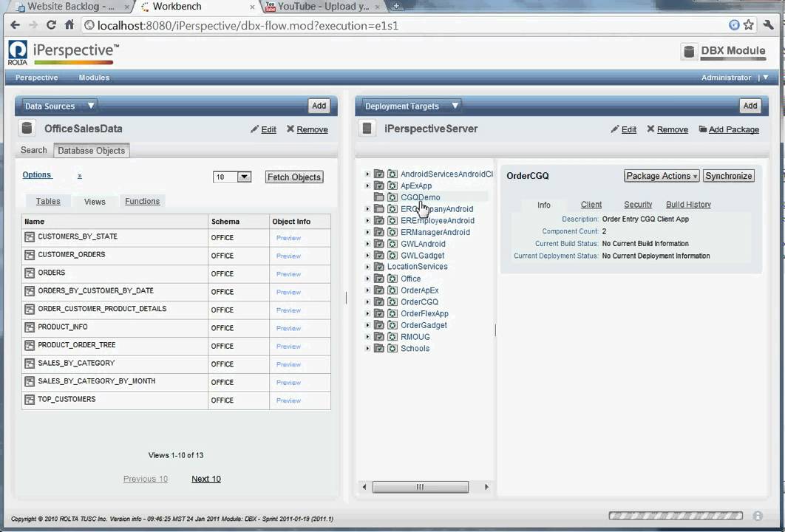Click the DBX Module database icon
This screenshot has height=532, width=785.
(x=689, y=52)
